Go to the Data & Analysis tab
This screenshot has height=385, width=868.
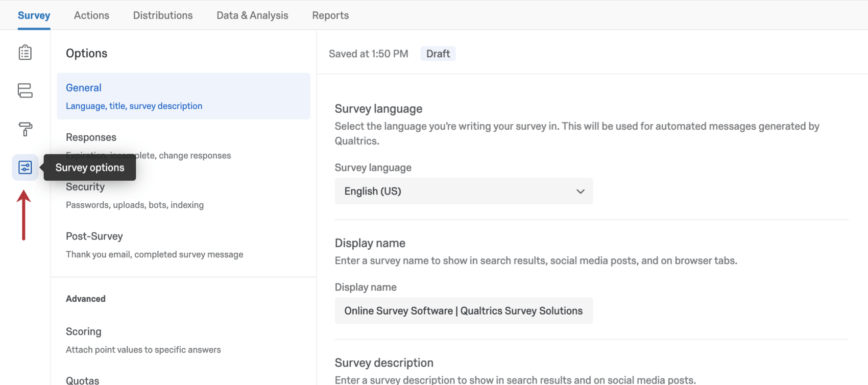pos(252,15)
